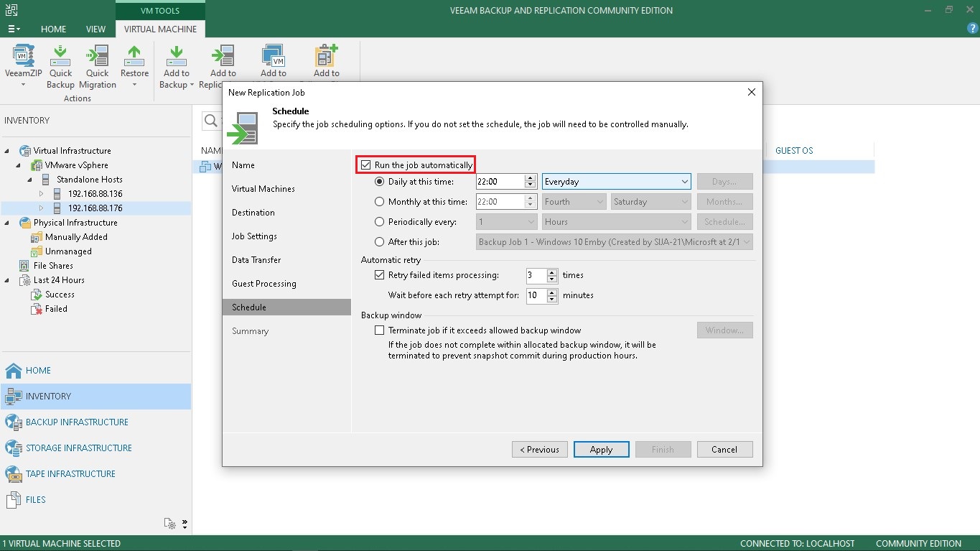Open the After this job dropdown
Screen dimensions: 980x551
pos(615,242)
